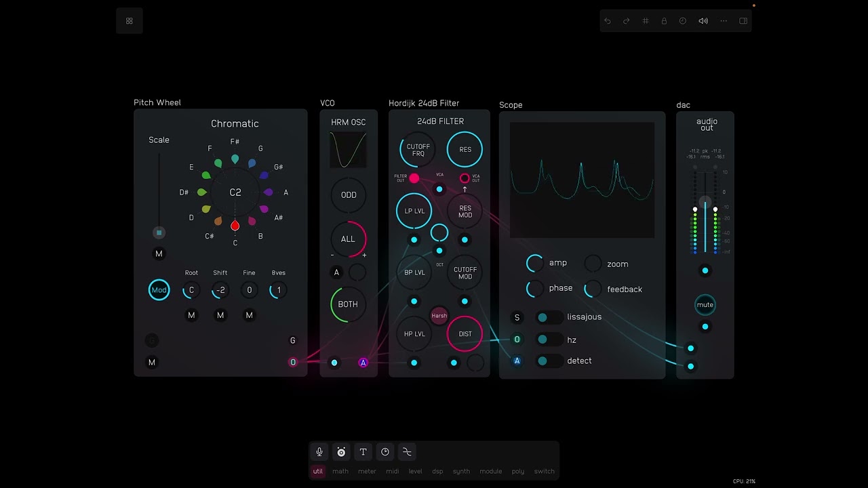Toggle the grid icon in top toolbar
The height and width of the screenshot is (488, 868).
[x=646, y=21]
